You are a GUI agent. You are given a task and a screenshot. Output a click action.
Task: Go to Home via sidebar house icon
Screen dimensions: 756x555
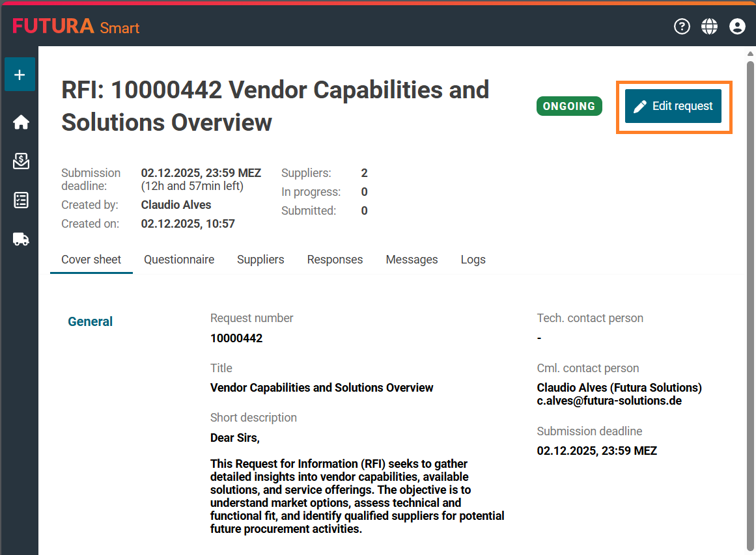(21, 122)
